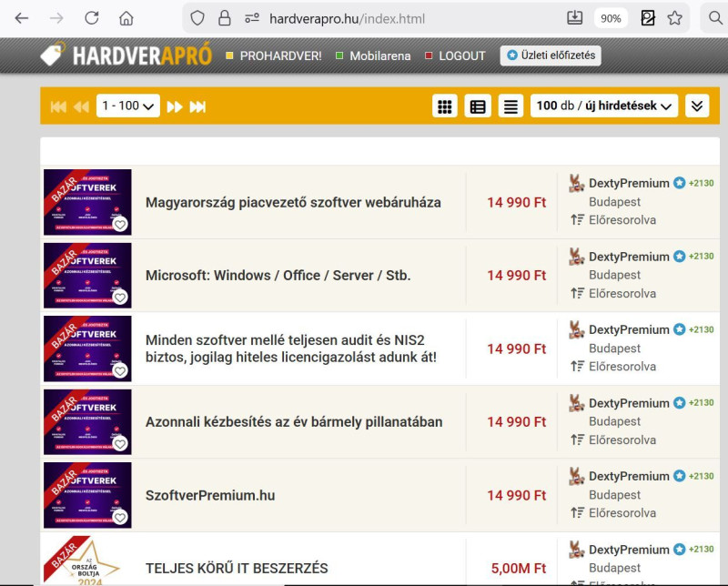Favorite the Azonnali kézbesítés ad with heart
The width and height of the screenshot is (728, 586).
pyautogui.click(x=120, y=444)
